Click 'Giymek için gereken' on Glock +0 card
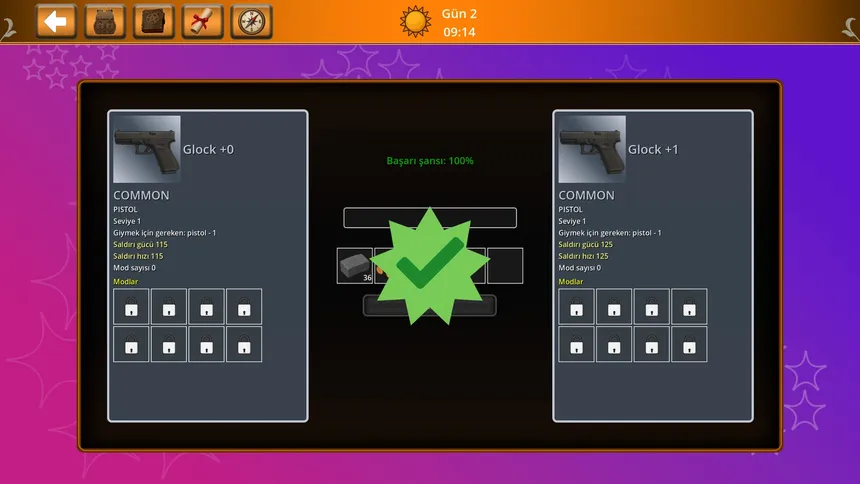This screenshot has height=484, width=860. click(x=165, y=233)
